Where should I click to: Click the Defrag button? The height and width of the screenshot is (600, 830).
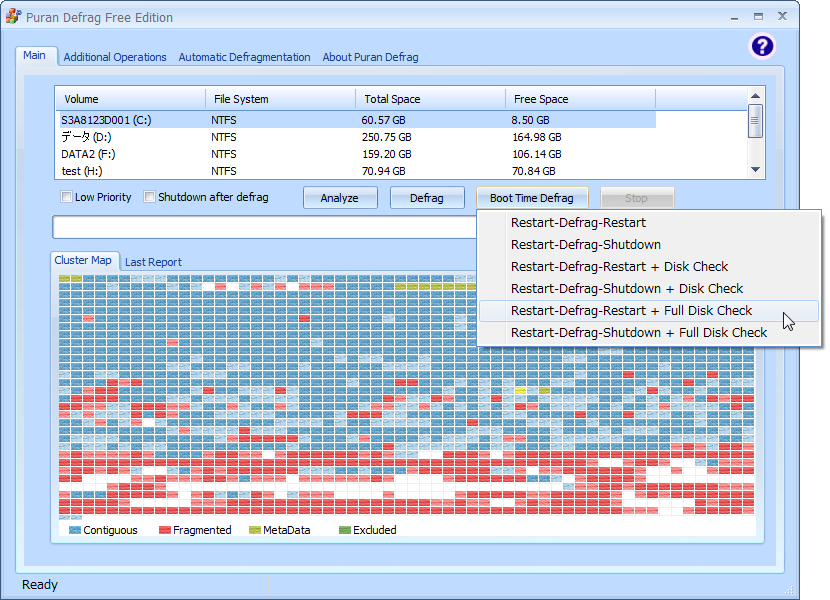tap(427, 198)
